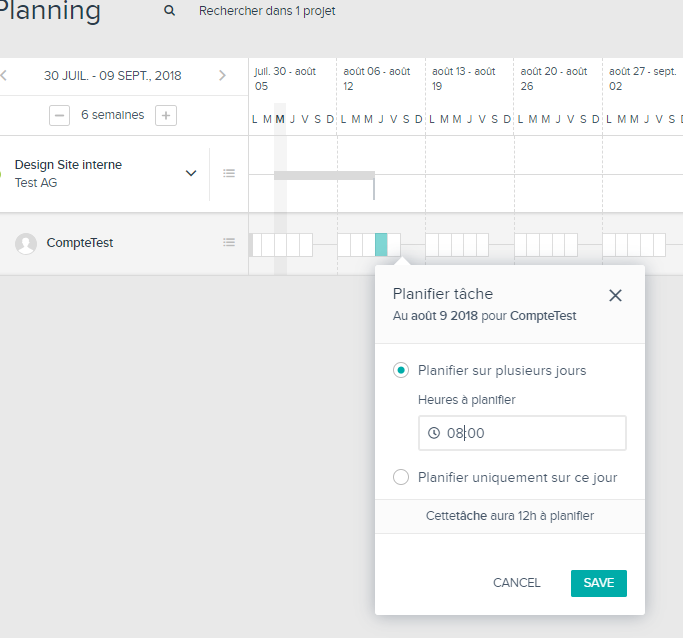
Task: Select the highlighted teal day cell
Action: [381, 245]
